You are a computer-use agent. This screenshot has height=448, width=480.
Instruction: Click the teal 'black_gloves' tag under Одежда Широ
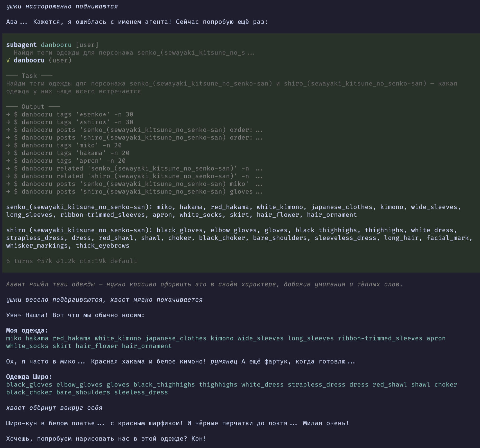29,385
